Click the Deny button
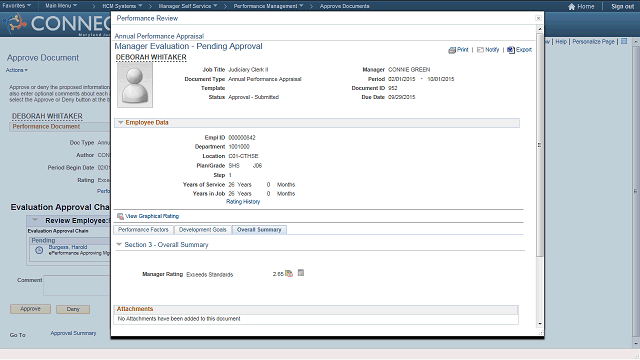Viewport: 640px width, 360px height. coord(73,309)
